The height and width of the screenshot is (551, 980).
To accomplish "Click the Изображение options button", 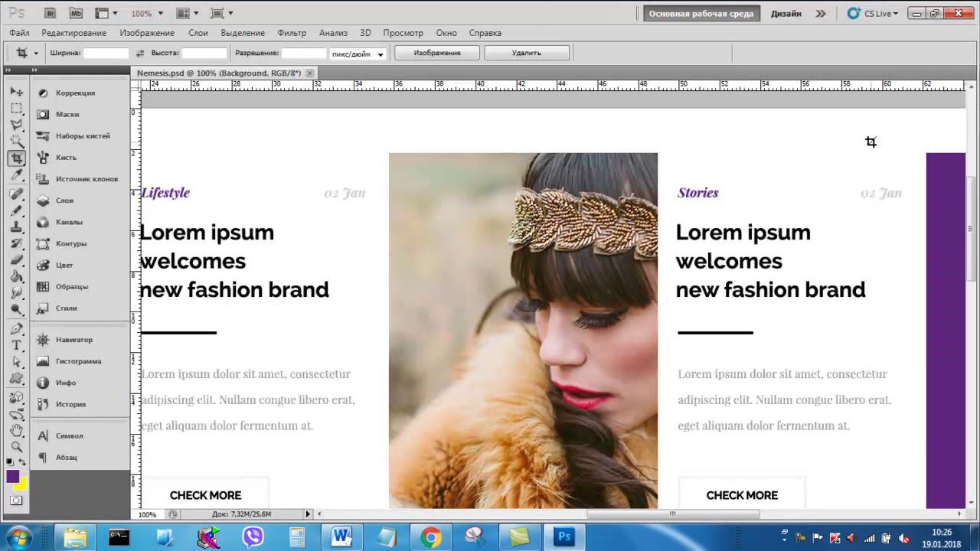I will click(437, 53).
